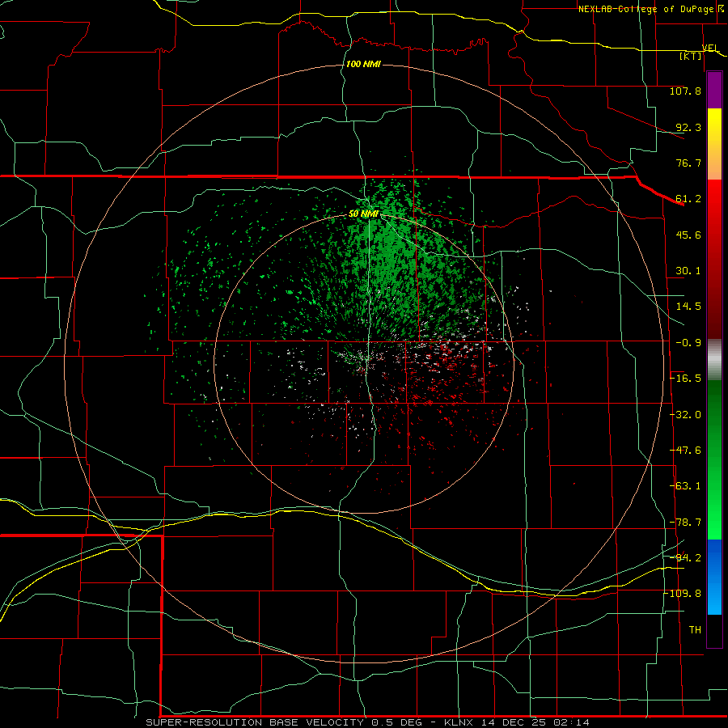The image size is (728, 728).
Task: Select the 45.6 scale value
Action: pyautogui.click(x=688, y=235)
